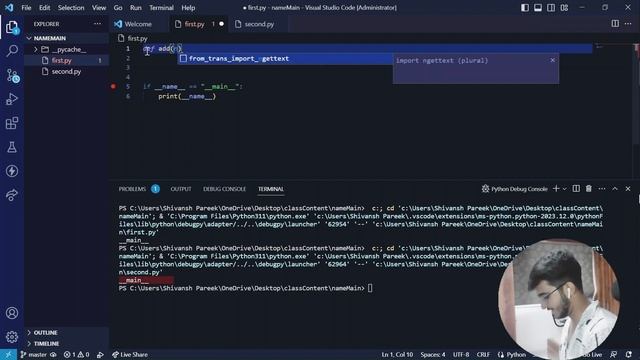Open the Help menu
This screenshot has height=360, width=640.
coord(188,8)
